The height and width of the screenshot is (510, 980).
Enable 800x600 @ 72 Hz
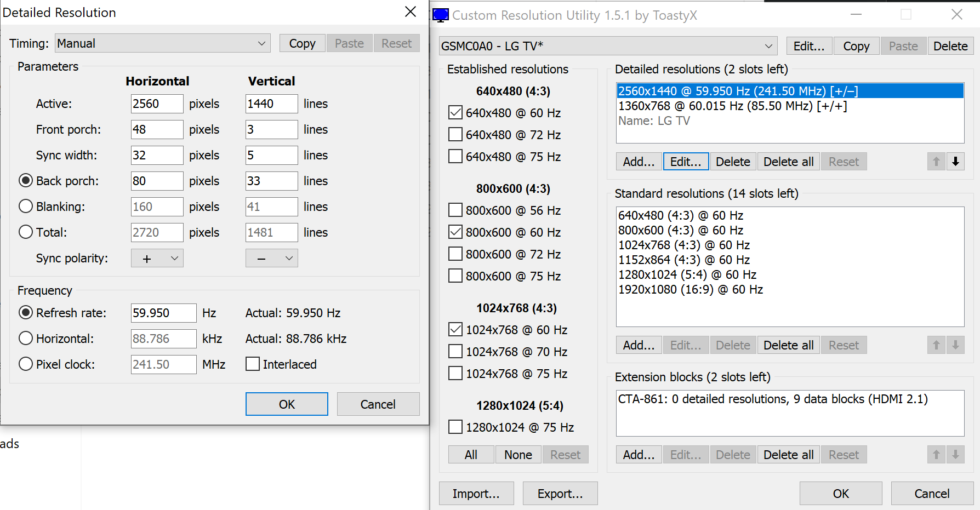(x=455, y=254)
